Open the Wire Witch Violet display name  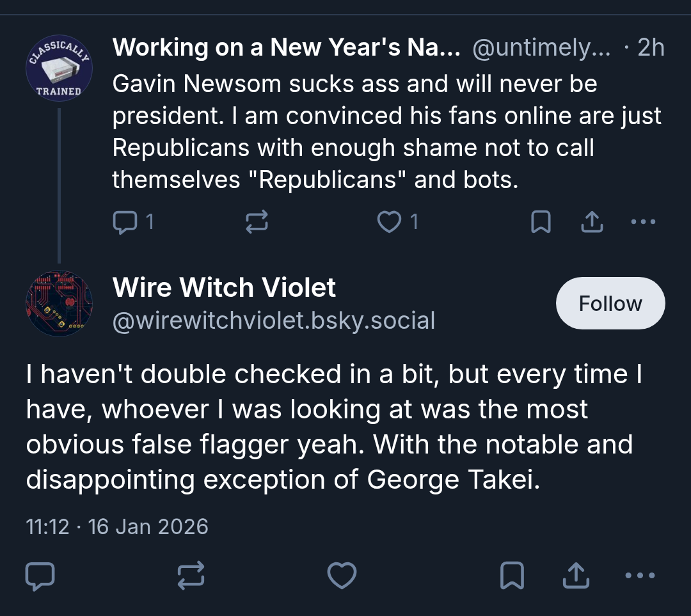click(224, 287)
